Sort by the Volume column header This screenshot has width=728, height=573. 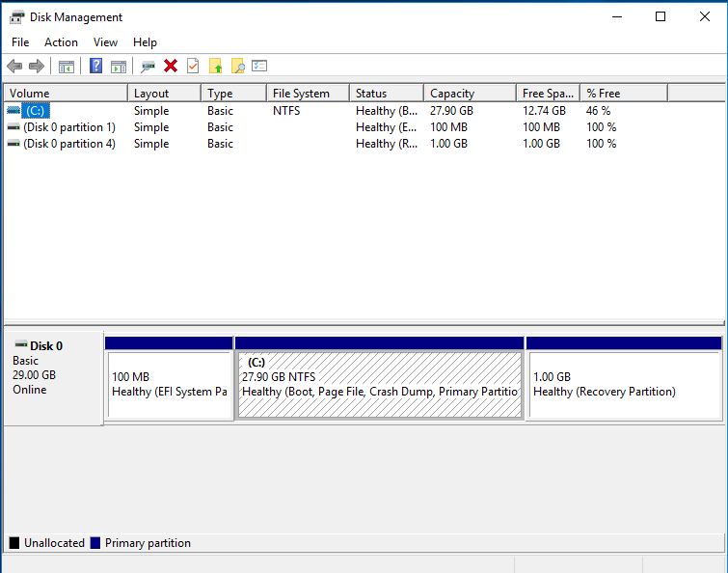click(66, 94)
